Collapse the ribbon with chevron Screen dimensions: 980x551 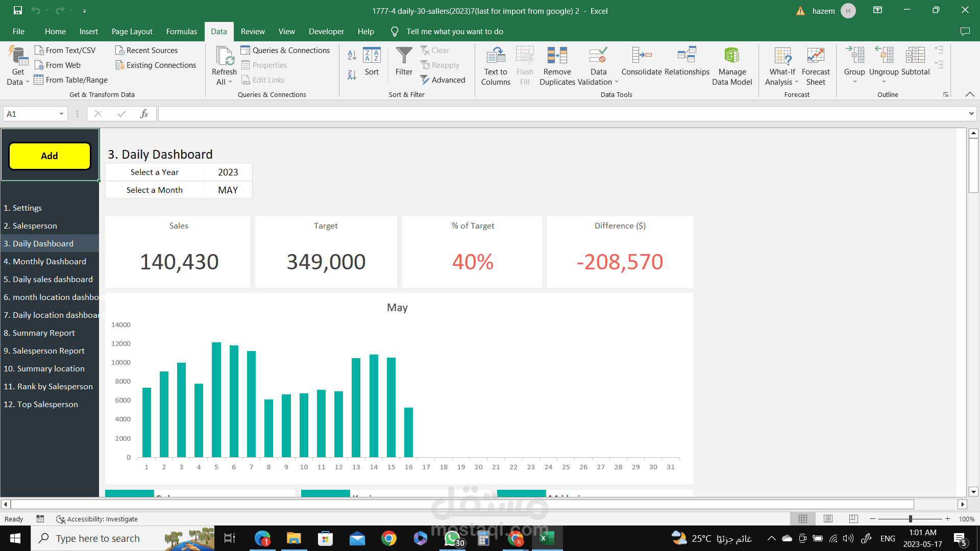tap(970, 94)
